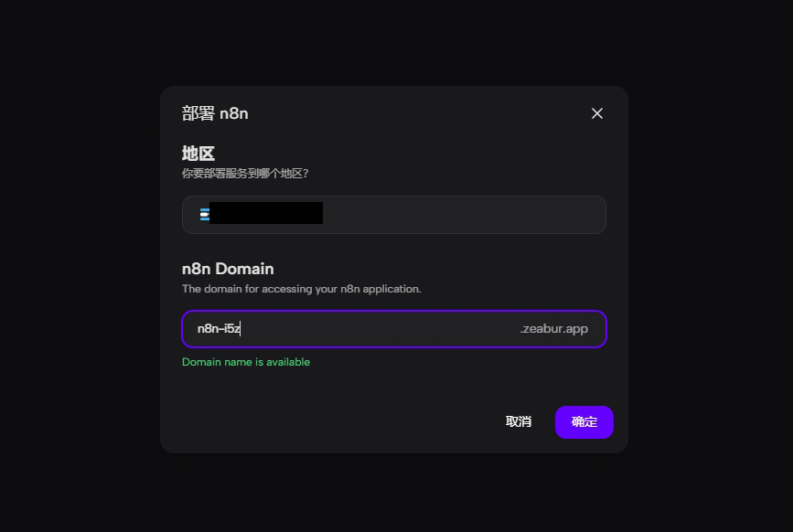Viewport: 793px width, 532px height.
Task: Click the empty area of the region selector
Action: point(463,215)
